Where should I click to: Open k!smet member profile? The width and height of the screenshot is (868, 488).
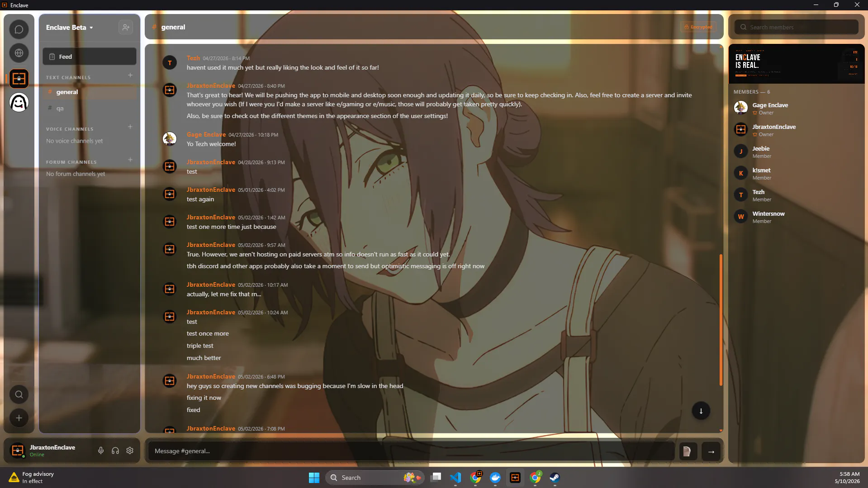click(x=797, y=173)
